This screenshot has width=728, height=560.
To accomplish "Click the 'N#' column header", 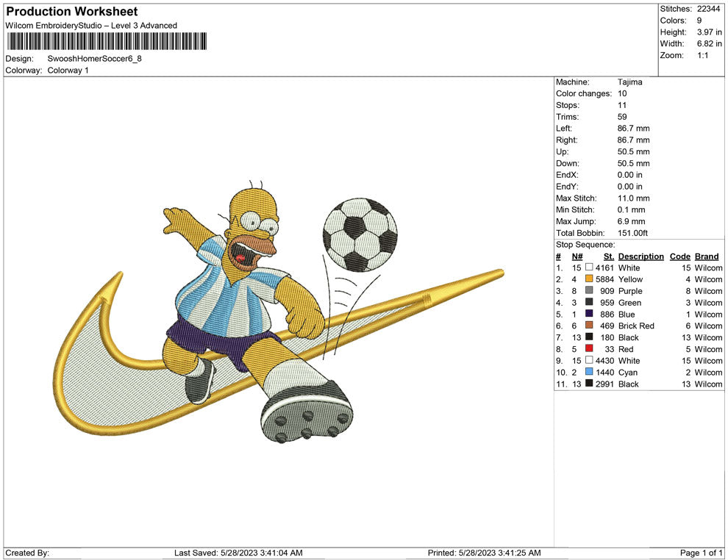I will click(x=577, y=256).
